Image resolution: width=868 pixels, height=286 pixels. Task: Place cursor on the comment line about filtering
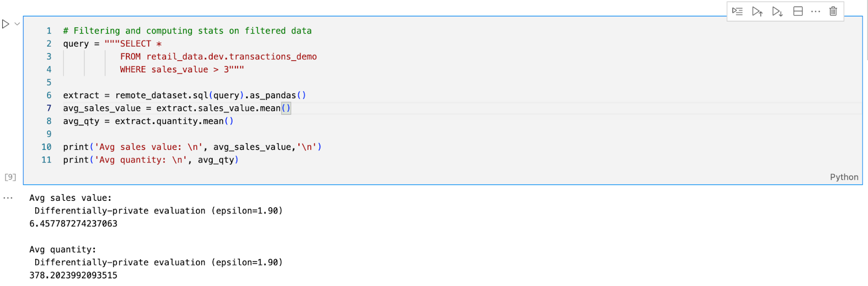click(187, 31)
